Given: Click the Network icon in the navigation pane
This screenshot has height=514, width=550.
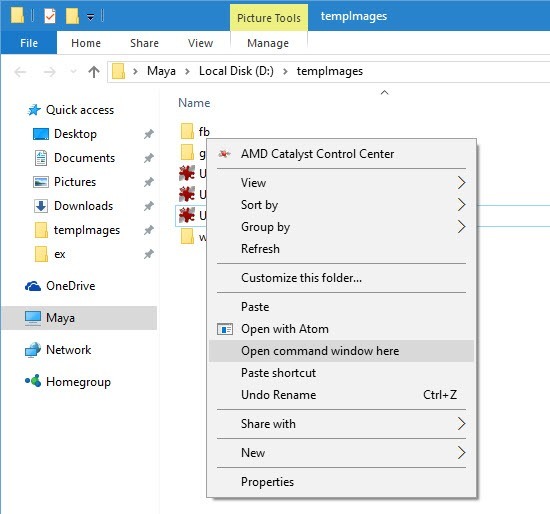Looking at the screenshot, I should point(33,350).
